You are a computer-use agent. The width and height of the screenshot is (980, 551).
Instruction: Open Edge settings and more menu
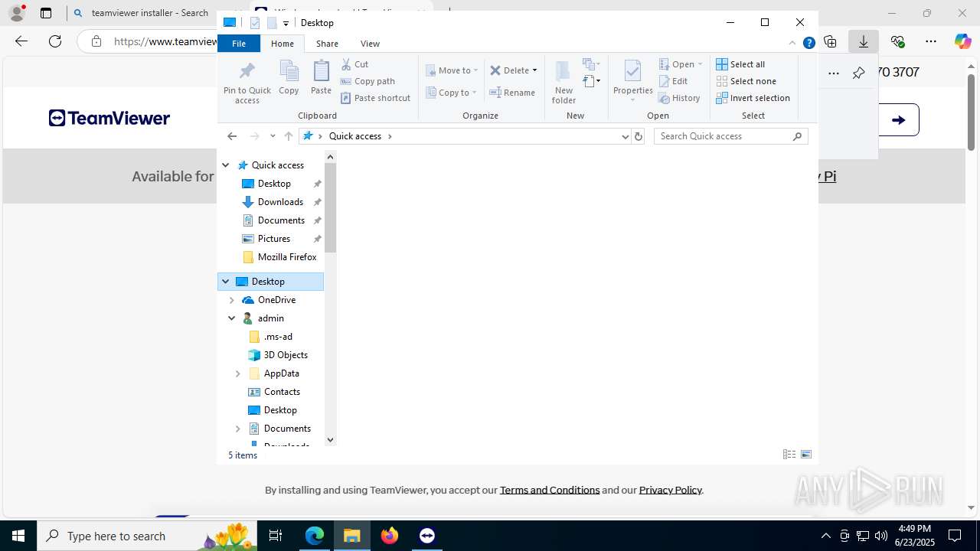tap(931, 41)
